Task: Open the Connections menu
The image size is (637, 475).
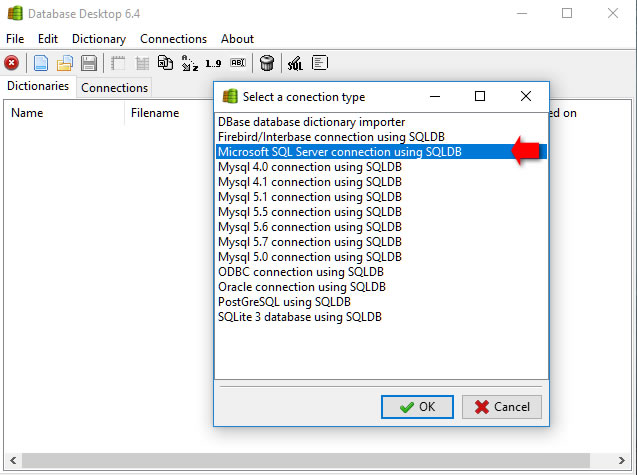Action: (x=173, y=39)
